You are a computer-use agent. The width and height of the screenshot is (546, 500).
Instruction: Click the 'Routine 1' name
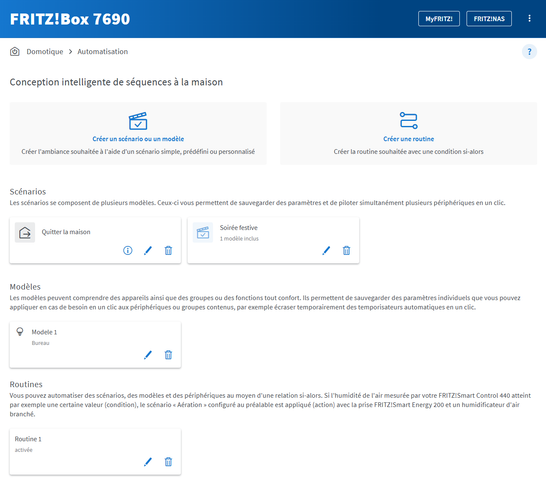click(x=28, y=439)
